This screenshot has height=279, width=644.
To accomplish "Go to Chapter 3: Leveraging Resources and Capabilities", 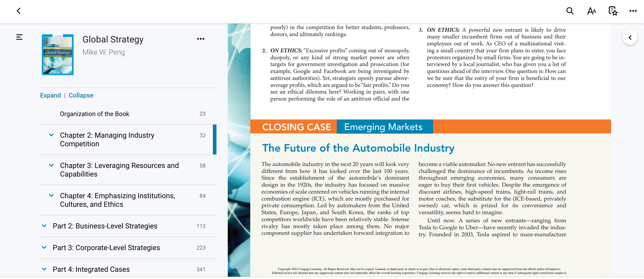I will click(120, 170).
